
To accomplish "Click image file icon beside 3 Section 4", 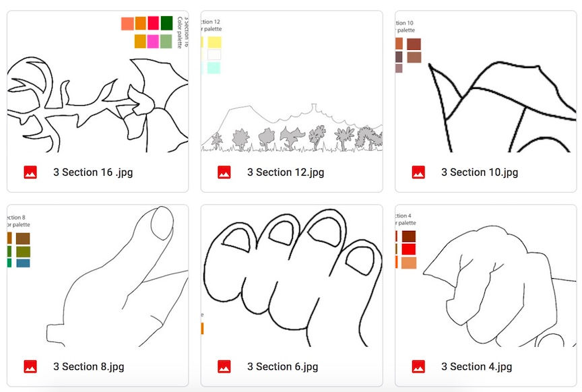I will point(418,366).
